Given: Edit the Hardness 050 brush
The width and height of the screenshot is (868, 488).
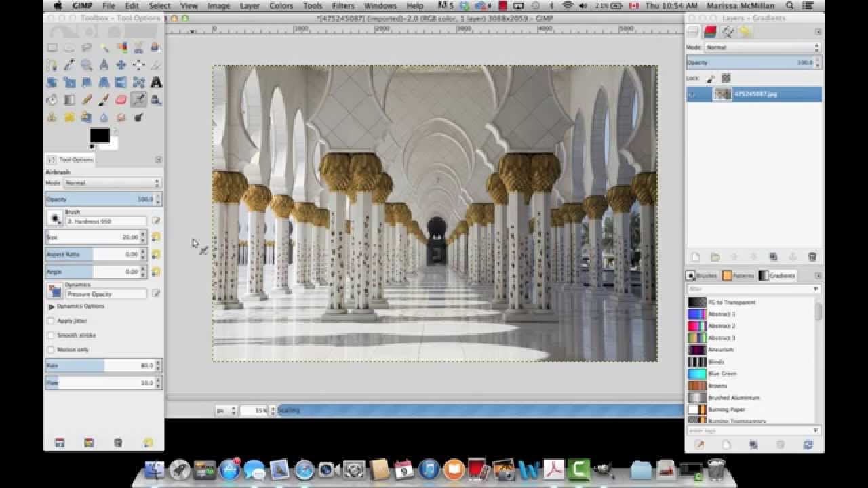Looking at the screenshot, I should pos(156,221).
